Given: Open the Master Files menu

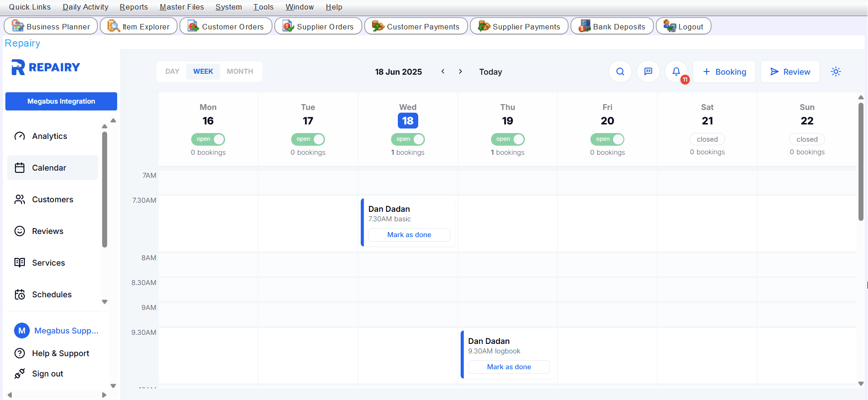Looking at the screenshot, I should coord(182,7).
